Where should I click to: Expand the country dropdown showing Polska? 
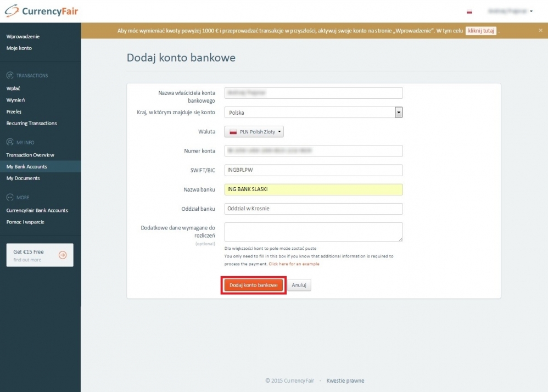(399, 113)
